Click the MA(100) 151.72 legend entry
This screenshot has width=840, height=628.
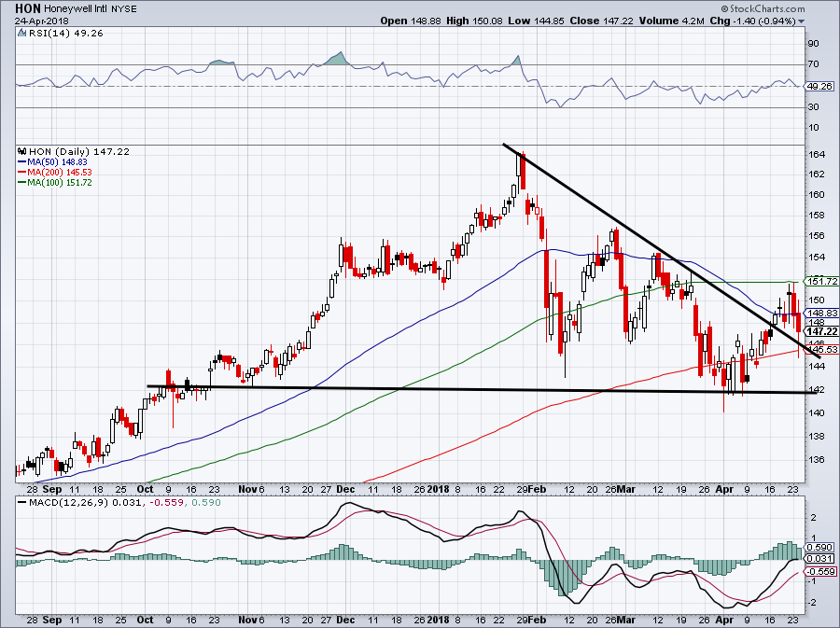tap(55, 182)
